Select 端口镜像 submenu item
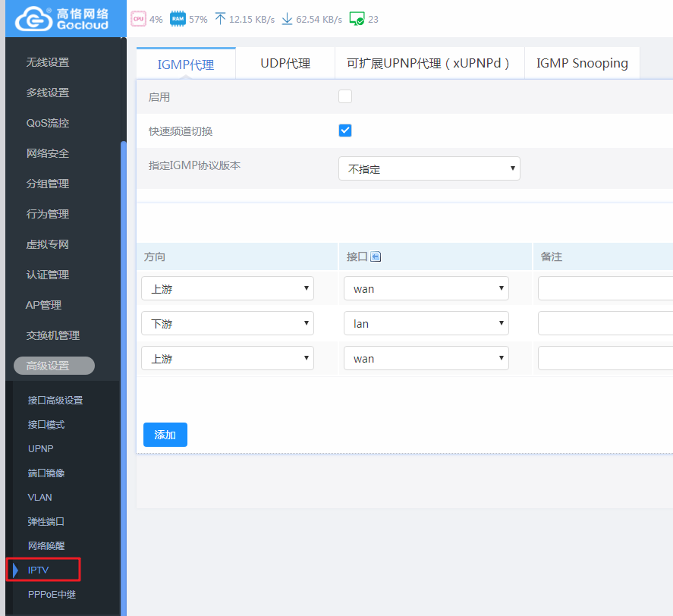The height and width of the screenshot is (616, 673). [46, 473]
